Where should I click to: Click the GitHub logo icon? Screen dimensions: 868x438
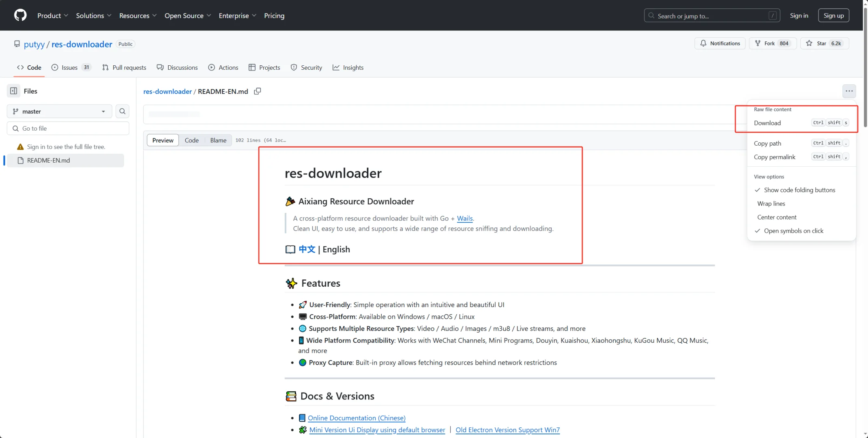click(x=20, y=15)
